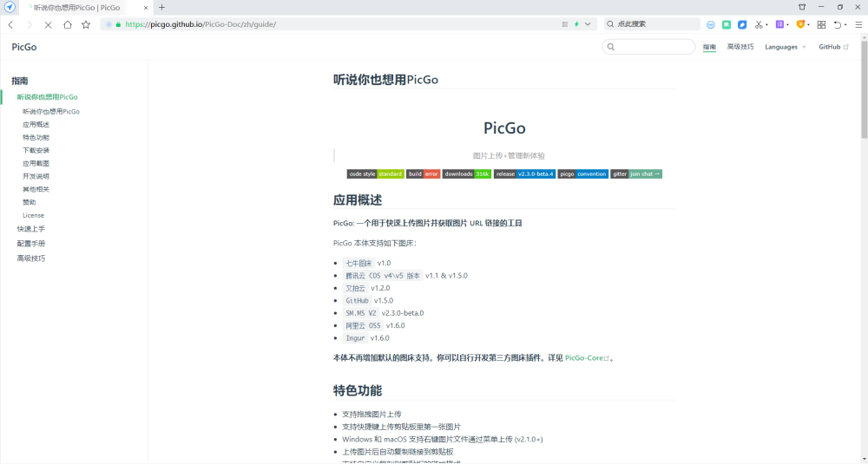Open the scissors tool dropdown arrow

tap(766, 25)
